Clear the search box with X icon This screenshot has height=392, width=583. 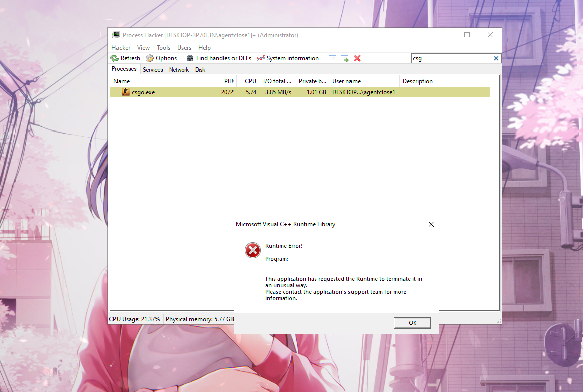click(x=496, y=58)
